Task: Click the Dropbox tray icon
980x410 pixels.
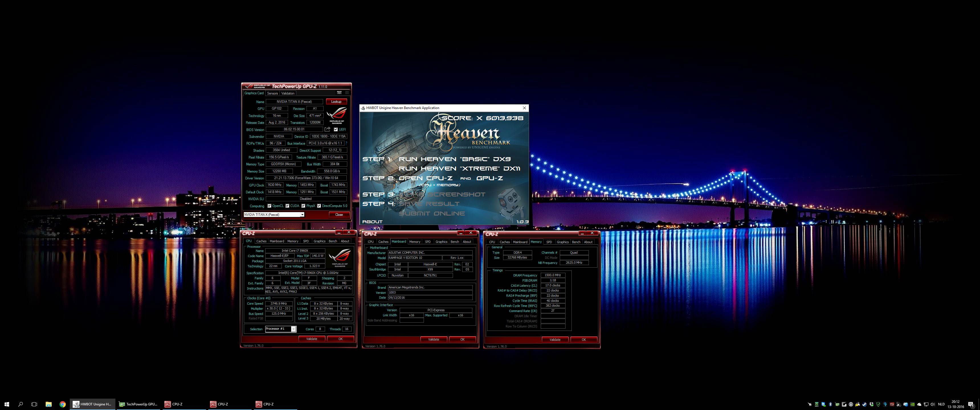Action: click(x=871, y=404)
